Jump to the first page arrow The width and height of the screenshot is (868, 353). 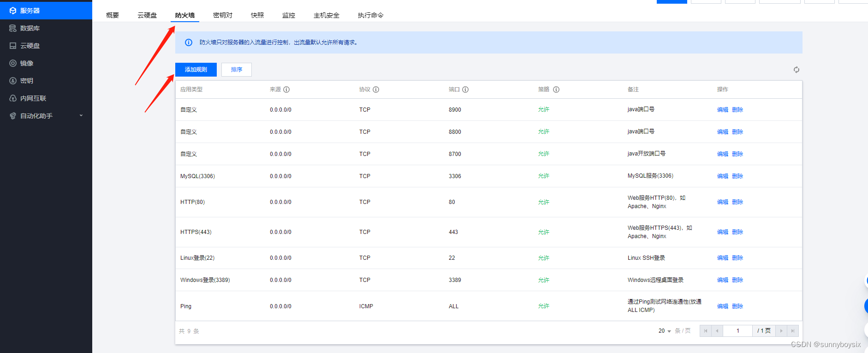tap(706, 331)
